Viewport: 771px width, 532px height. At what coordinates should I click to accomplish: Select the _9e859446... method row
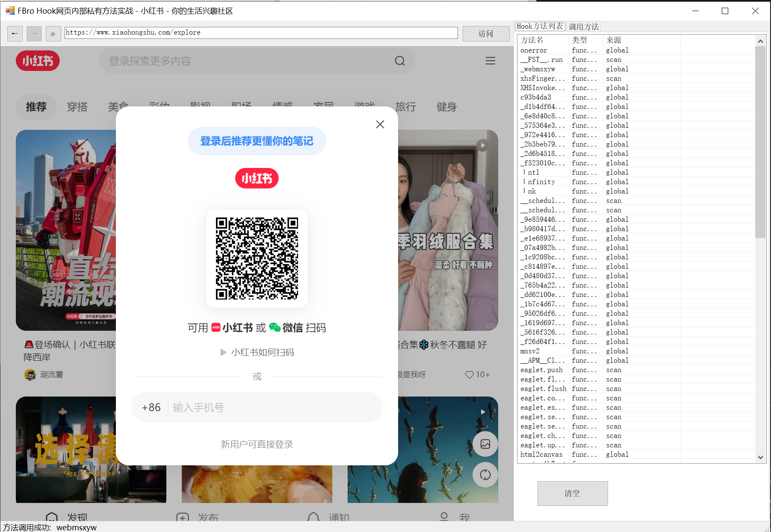[636, 220]
